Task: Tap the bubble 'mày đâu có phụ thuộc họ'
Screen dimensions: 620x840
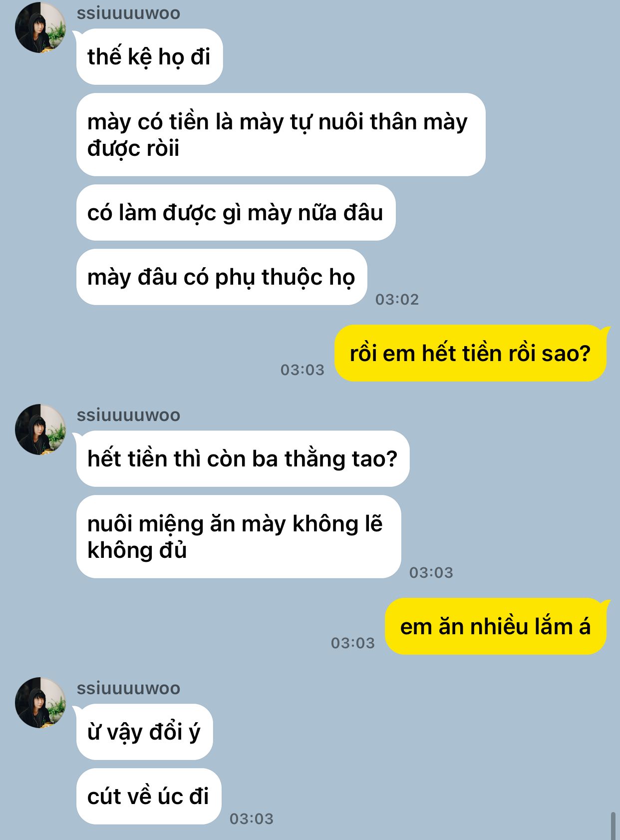Action: click(x=222, y=277)
